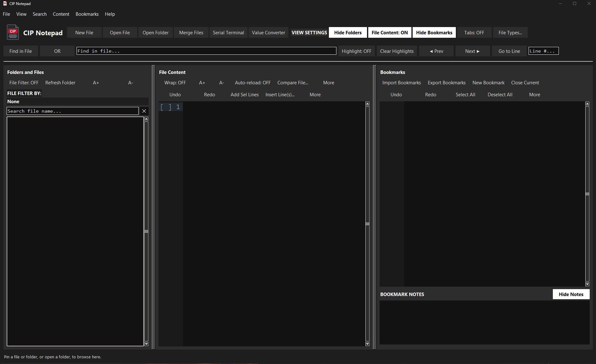The height and width of the screenshot is (364, 596).
Task: Decrease folder font with A-
Action: pos(131,83)
